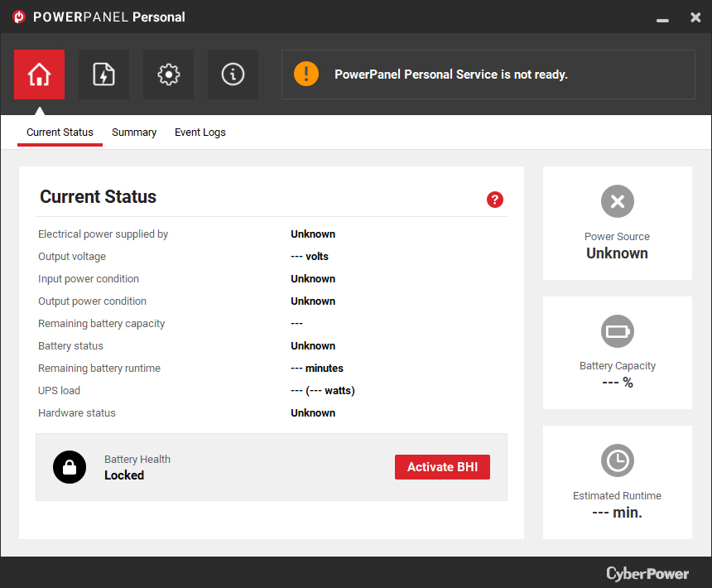
Task: Click the 'Battery Health' label
Action: click(x=137, y=460)
